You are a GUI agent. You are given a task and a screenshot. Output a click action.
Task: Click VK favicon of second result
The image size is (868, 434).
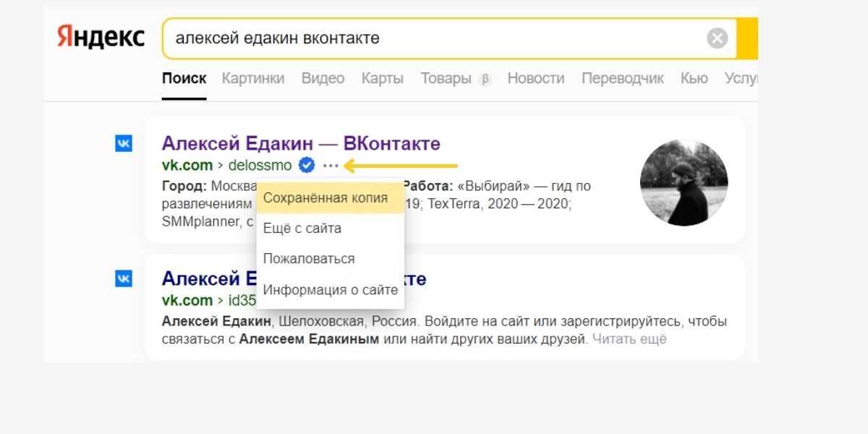pos(124,278)
